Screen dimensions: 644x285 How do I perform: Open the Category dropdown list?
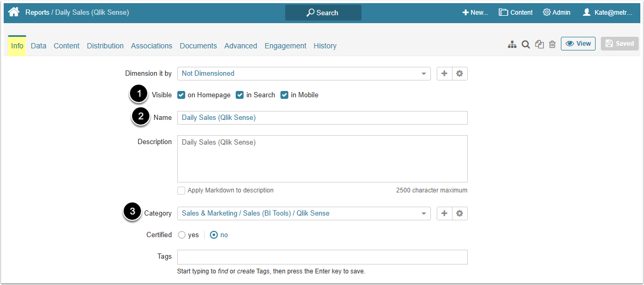tap(304, 213)
